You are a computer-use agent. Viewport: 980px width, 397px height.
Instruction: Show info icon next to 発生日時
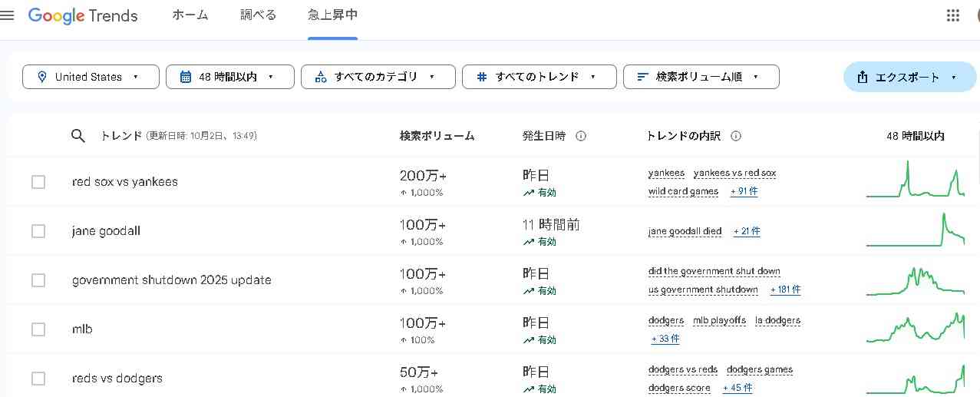click(x=581, y=136)
